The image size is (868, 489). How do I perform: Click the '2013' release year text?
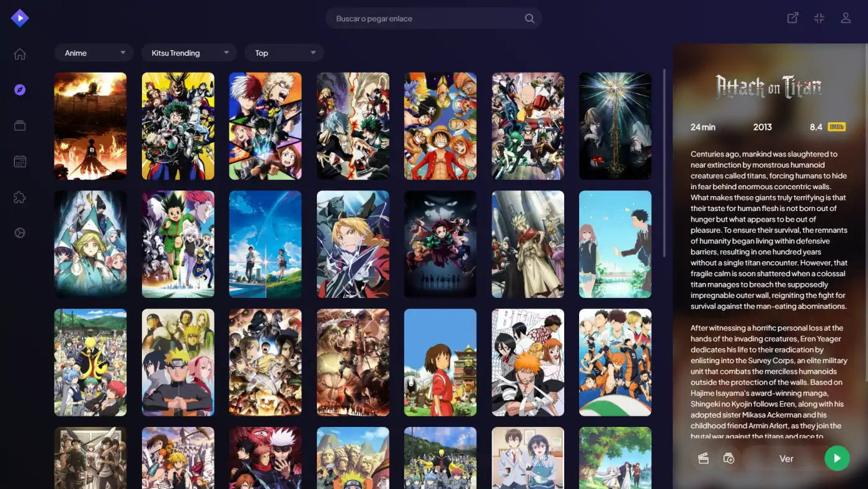pyautogui.click(x=763, y=127)
